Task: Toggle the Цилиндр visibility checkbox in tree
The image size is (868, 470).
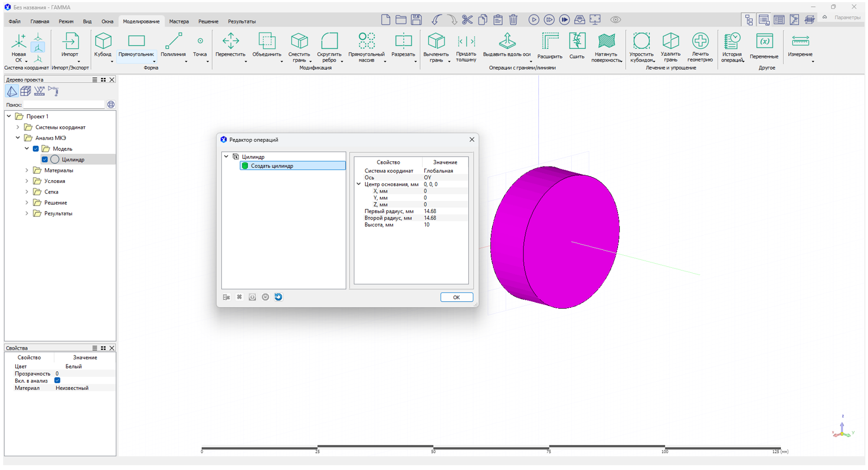Action: [45, 160]
